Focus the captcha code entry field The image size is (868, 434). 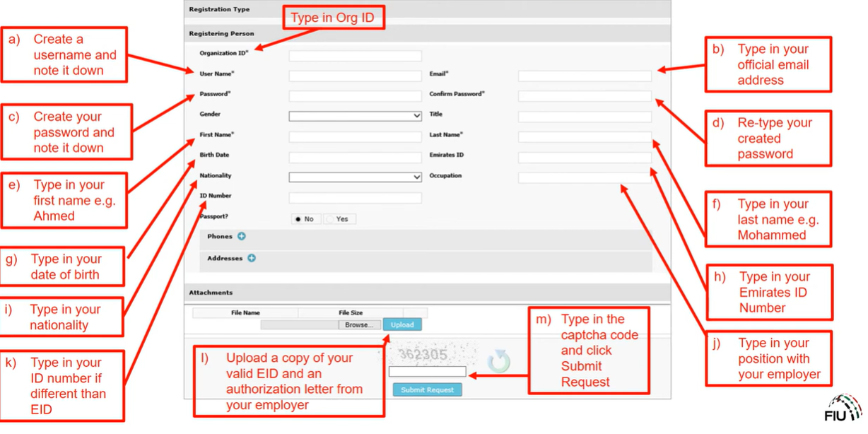427,372
